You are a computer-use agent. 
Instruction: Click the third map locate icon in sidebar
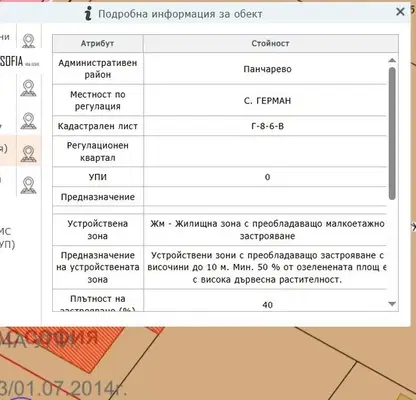click(x=29, y=121)
